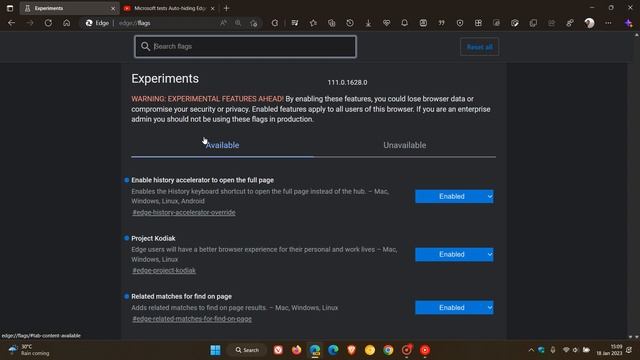Click Reset all button
Viewport: 640px width, 360px height.
[x=479, y=47]
